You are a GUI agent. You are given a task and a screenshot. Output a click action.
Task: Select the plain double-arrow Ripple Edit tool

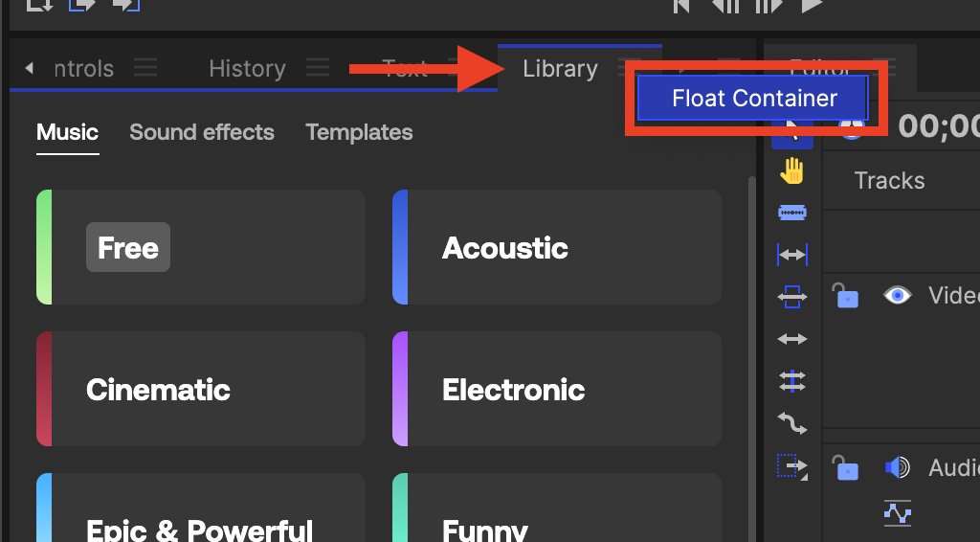tap(792, 339)
